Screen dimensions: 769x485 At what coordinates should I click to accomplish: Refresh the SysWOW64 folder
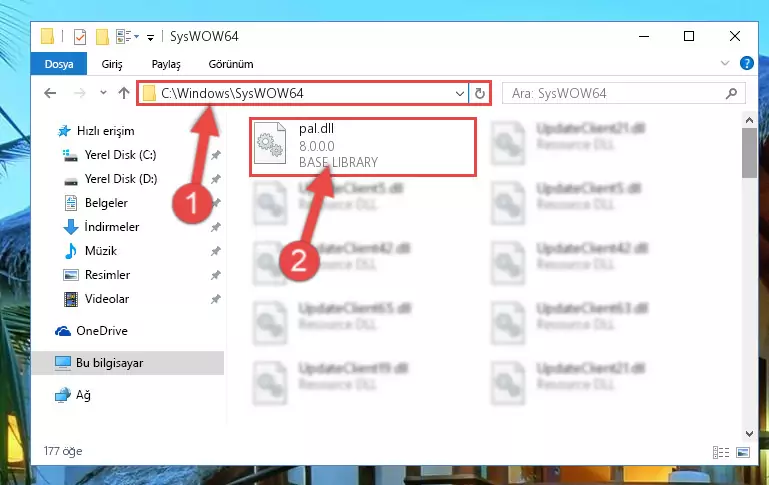tap(480, 93)
